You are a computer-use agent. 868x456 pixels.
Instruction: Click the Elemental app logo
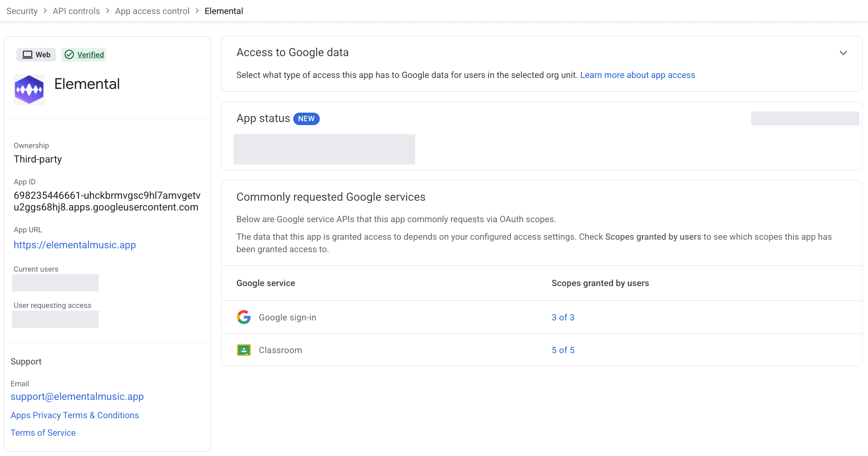pyautogui.click(x=29, y=90)
